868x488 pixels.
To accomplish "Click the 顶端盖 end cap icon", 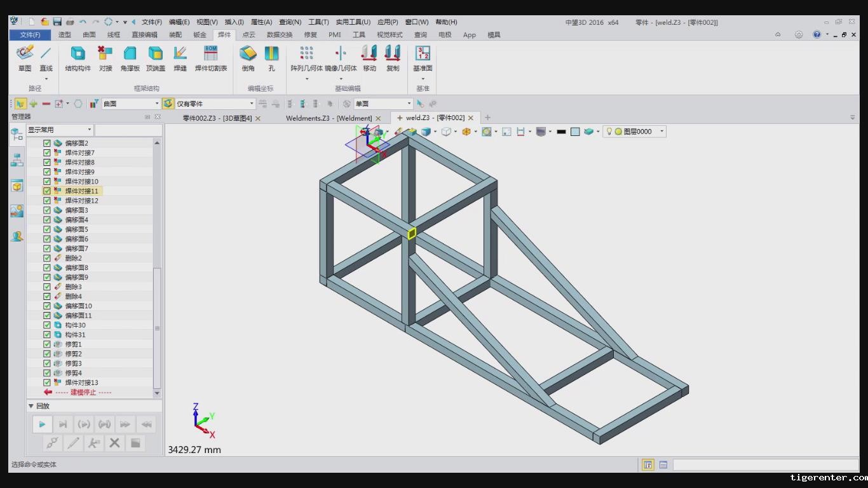I will [156, 58].
